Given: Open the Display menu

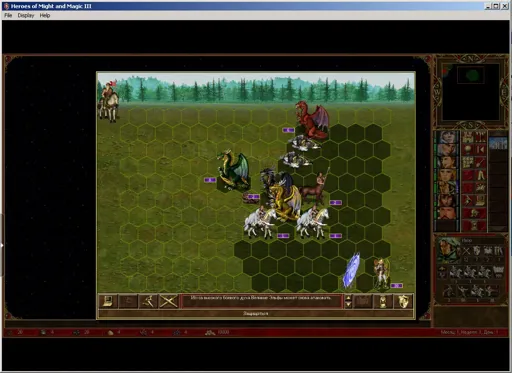Looking at the screenshot, I should [x=26, y=15].
